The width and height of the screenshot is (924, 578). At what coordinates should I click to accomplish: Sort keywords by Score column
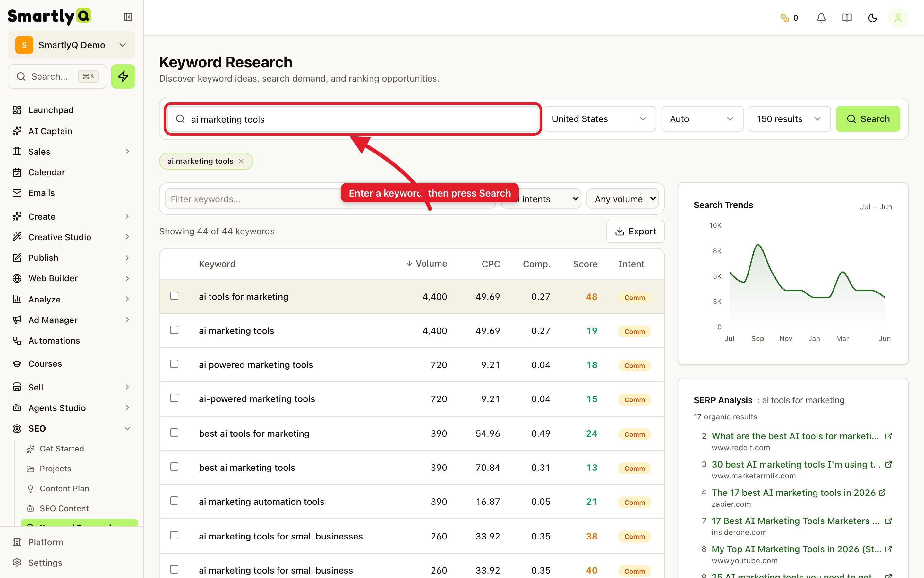pos(585,264)
